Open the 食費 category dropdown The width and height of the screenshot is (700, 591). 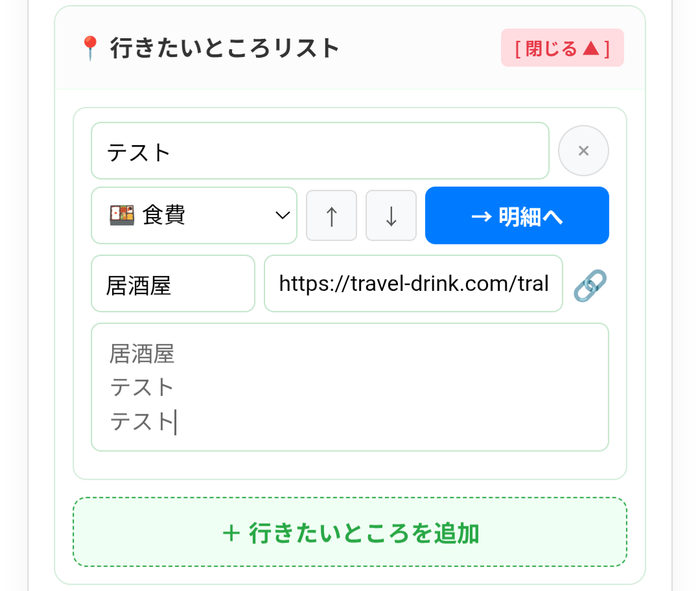click(194, 216)
